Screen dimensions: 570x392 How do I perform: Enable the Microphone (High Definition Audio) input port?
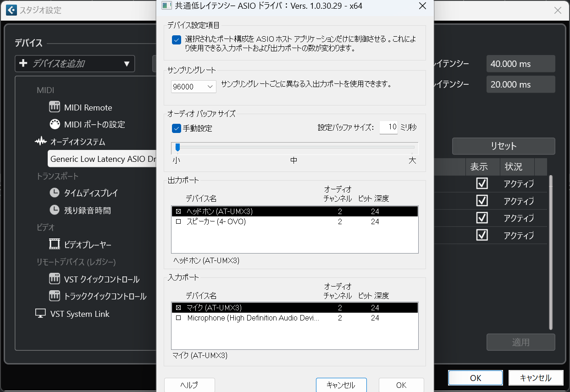(x=178, y=318)
